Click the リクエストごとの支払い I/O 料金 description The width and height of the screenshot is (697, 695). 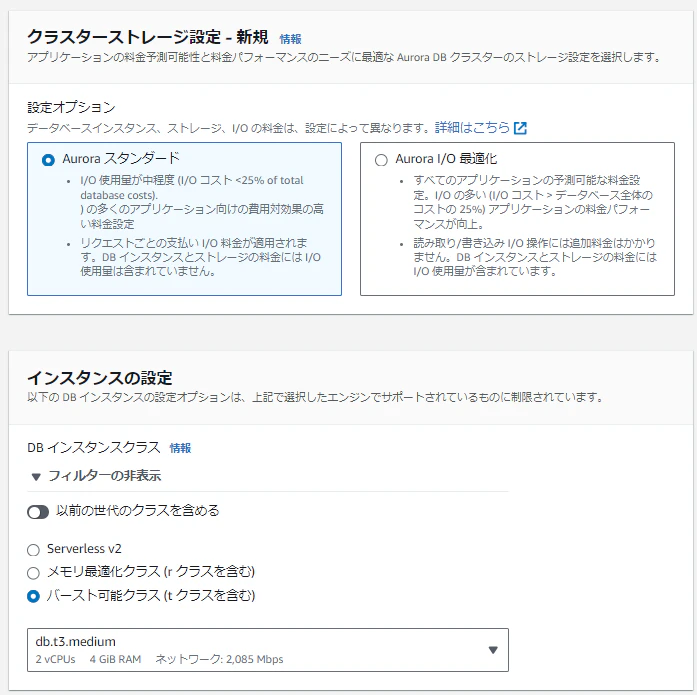click(200, 257)
